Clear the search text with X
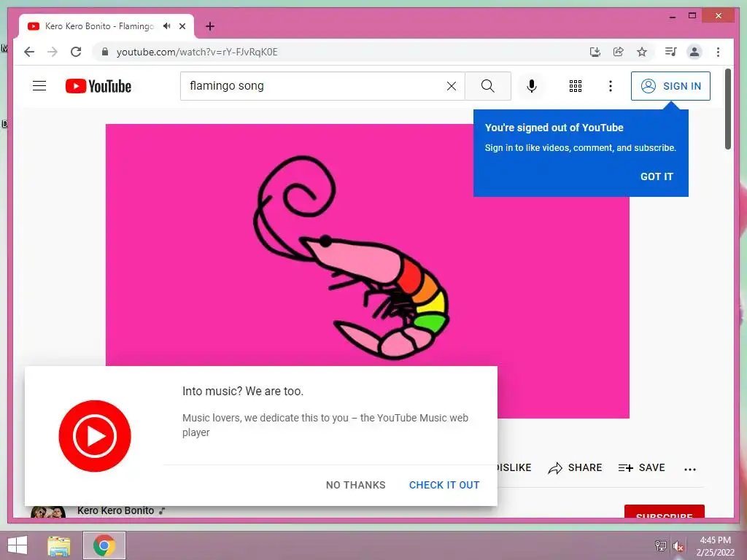Image resolution: width=747 pixels, height=560 pixels. coord(452,86)
